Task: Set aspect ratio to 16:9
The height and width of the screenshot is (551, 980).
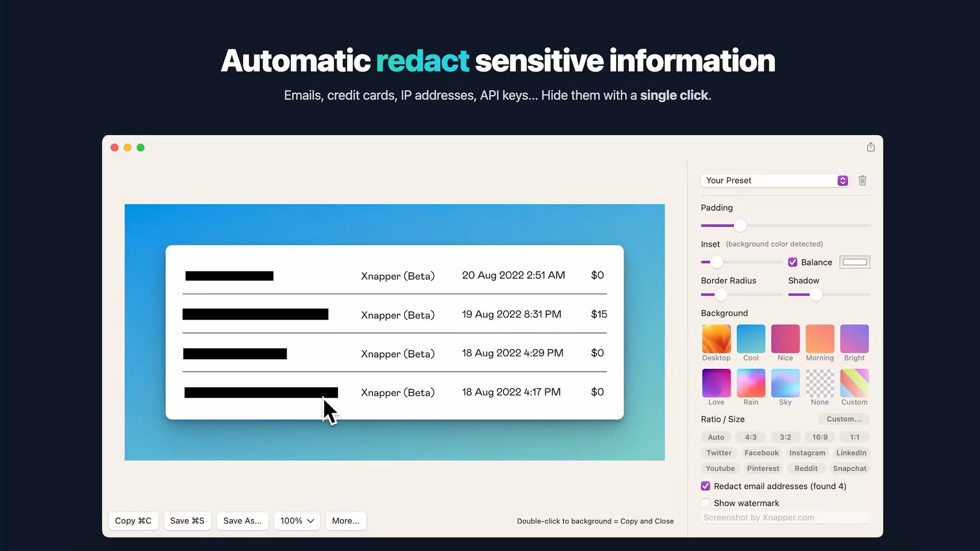Action: (x=820, y=437)
